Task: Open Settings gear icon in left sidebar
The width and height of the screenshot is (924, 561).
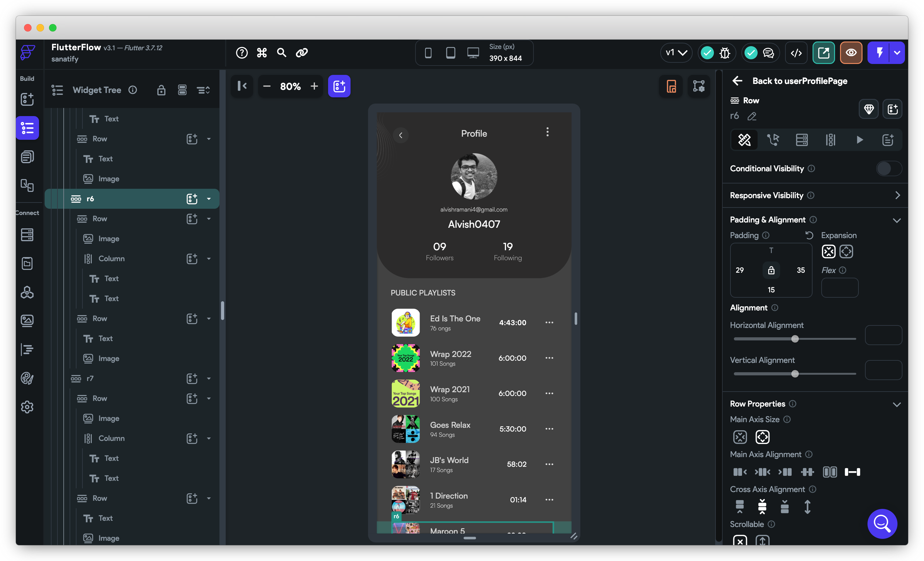Action: tap(27, 407)
